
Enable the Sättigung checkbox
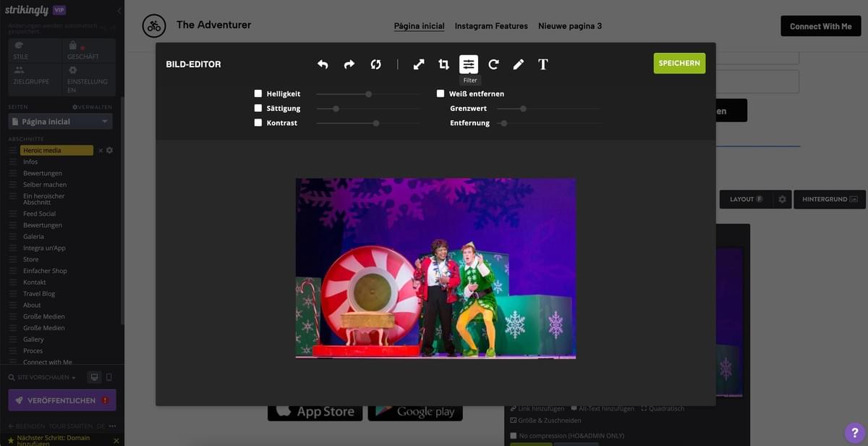[258, 108]
